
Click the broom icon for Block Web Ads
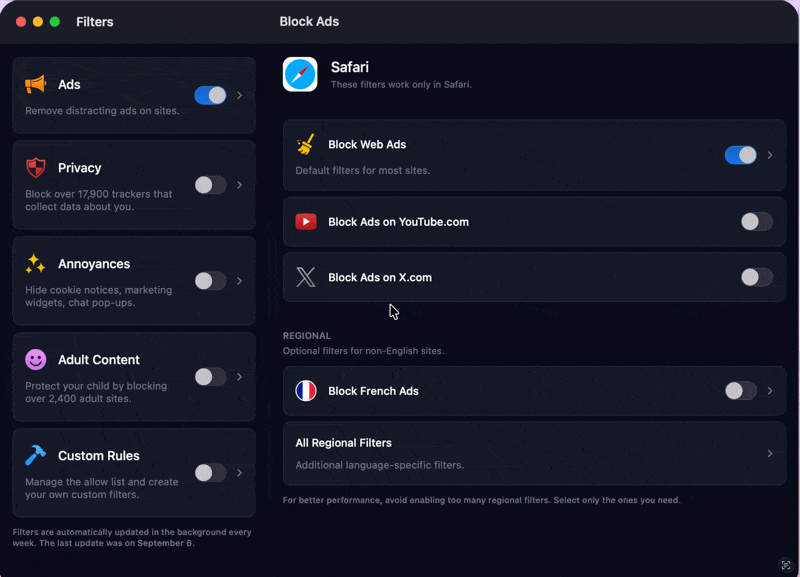[x=306, y=144]
